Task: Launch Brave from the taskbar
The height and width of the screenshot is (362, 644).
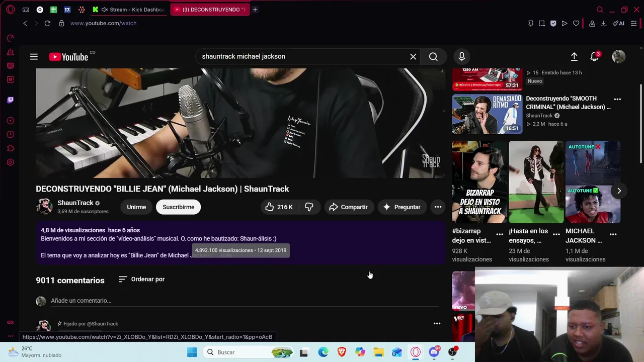Action: (x=342, y=352)
